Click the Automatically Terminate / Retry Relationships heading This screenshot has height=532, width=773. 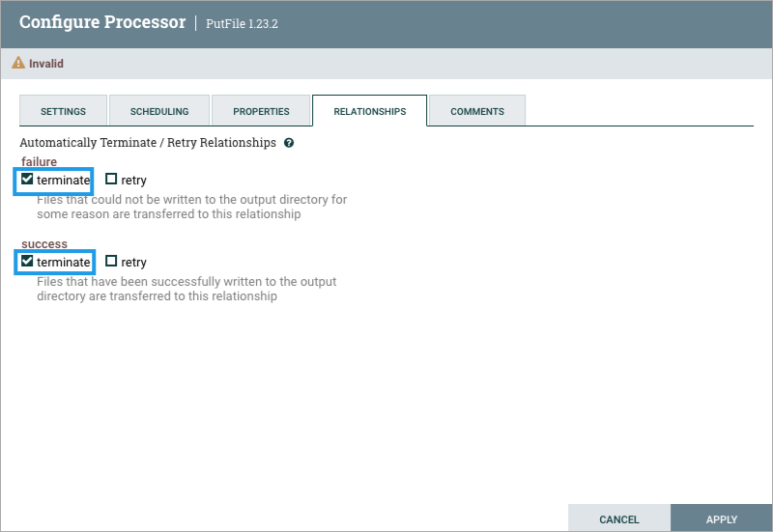tap(148, 143)
